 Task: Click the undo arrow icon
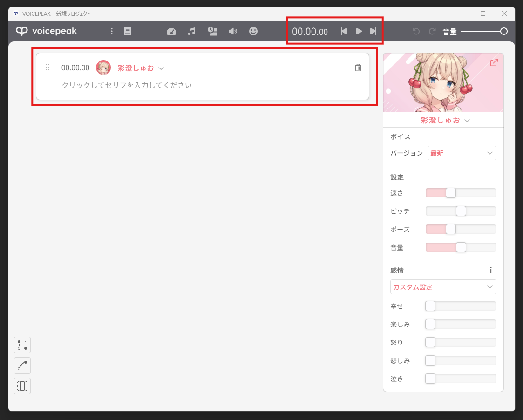point(416,31)
